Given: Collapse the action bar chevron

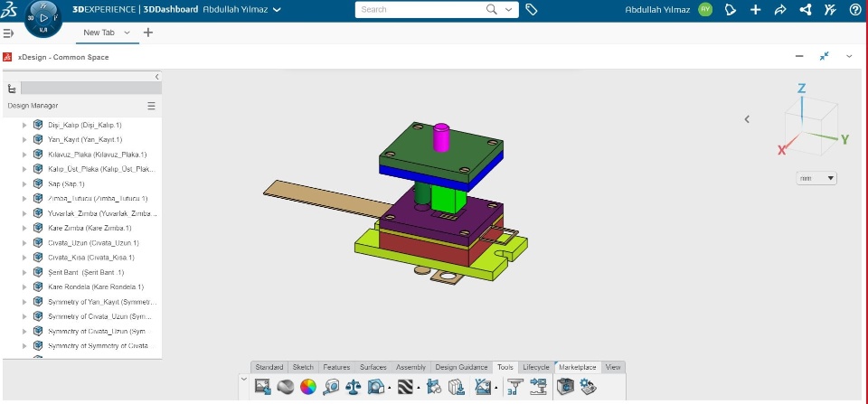Looking at the screenshot, I should pos(244,379).
